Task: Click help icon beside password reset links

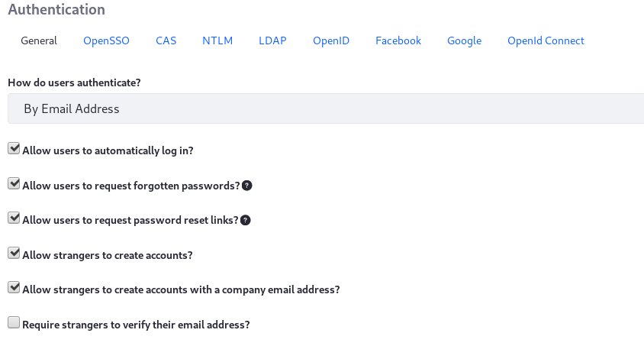Action: point(245,220)
